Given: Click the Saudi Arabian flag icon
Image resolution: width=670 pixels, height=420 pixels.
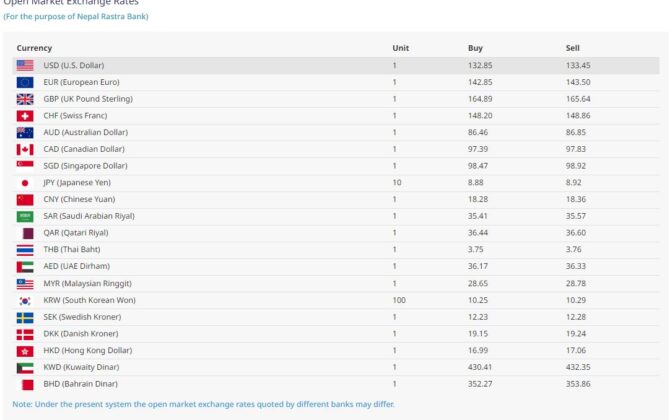Looking at the screenshot, I should (25, 216).
